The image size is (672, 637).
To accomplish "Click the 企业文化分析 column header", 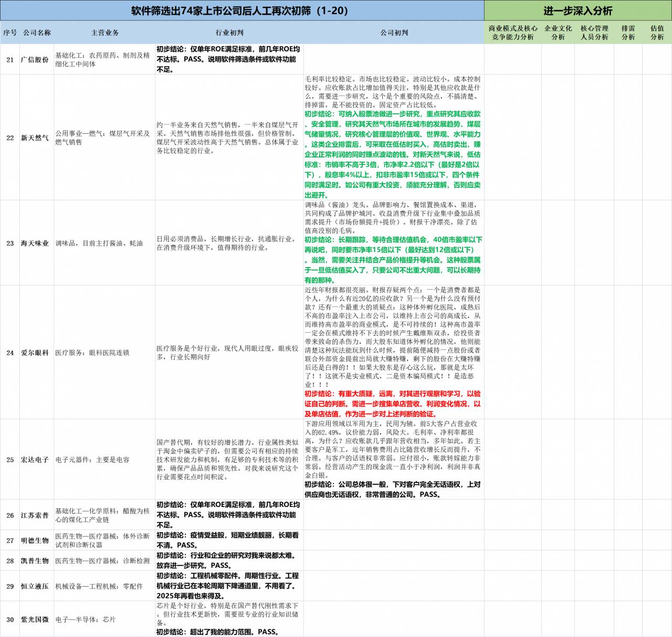I will (558, 33).
